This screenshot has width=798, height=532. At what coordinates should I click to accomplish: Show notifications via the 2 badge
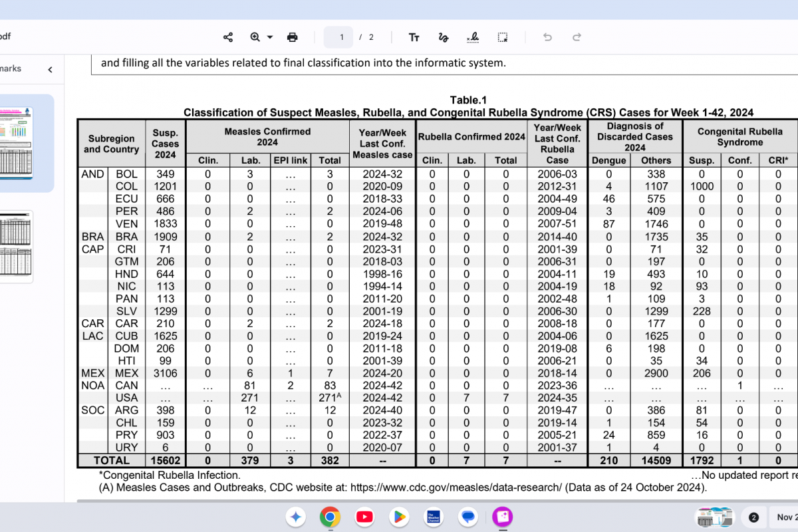[753, 517]
